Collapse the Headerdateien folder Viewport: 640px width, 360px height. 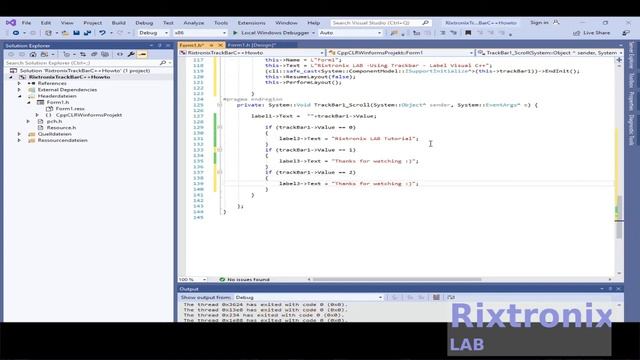click(x=19, y=96)
